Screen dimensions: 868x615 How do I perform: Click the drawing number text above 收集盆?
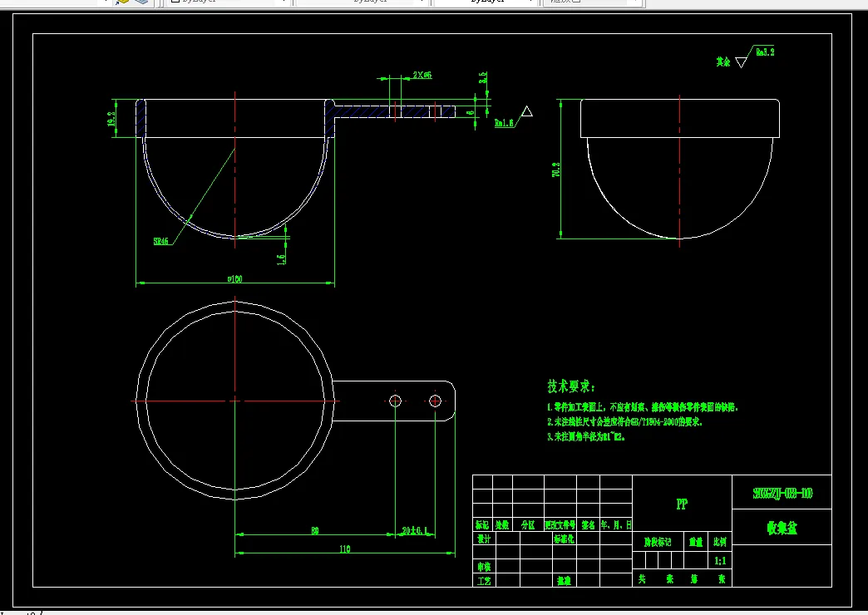pos(782,493)
